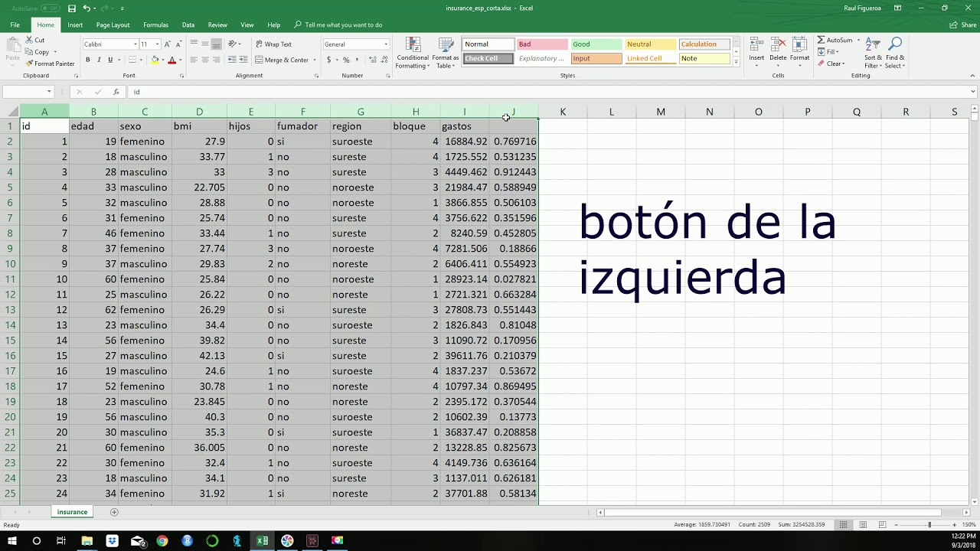Open Conditional Formatting menu
The height and width of the screenshot is (551, 980).
pyautogui.click(x=413, y=53)
